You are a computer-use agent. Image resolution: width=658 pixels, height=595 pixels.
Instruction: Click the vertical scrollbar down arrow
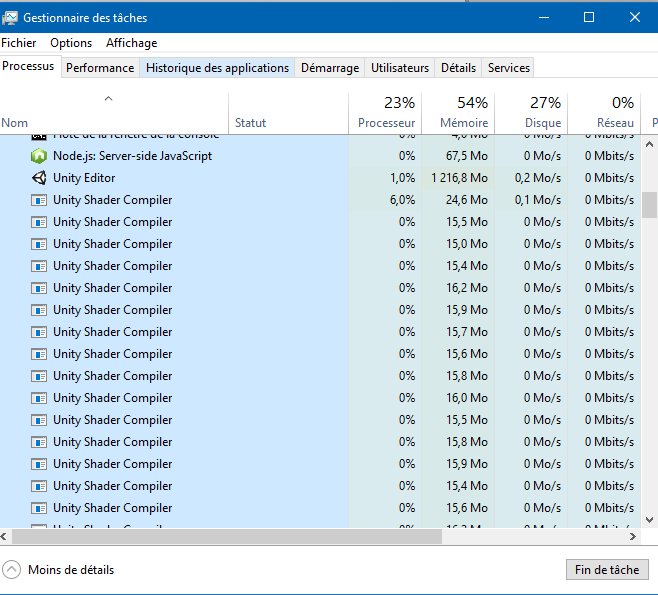[x=649, y=519]
